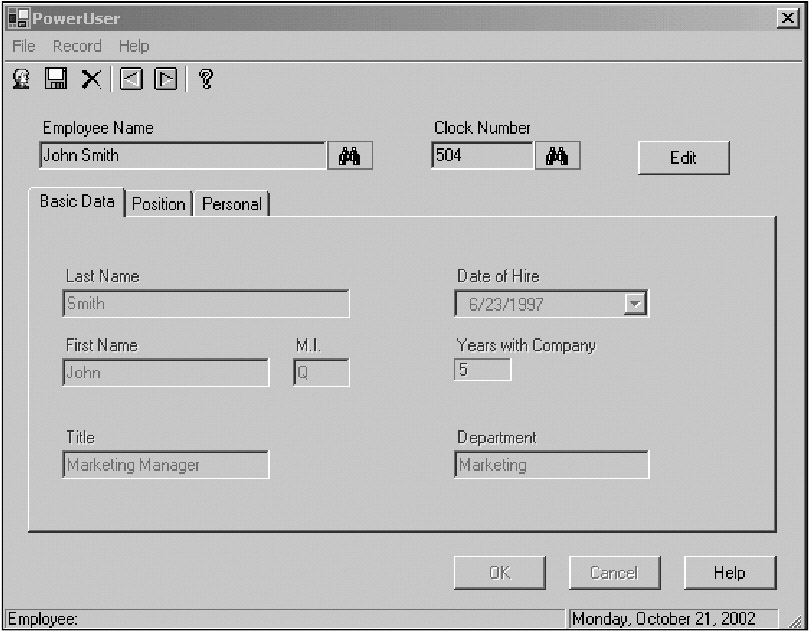Screen dimensions: 810x634
Task: Click the new employee toolbar icon
Action: click(20, 79)
